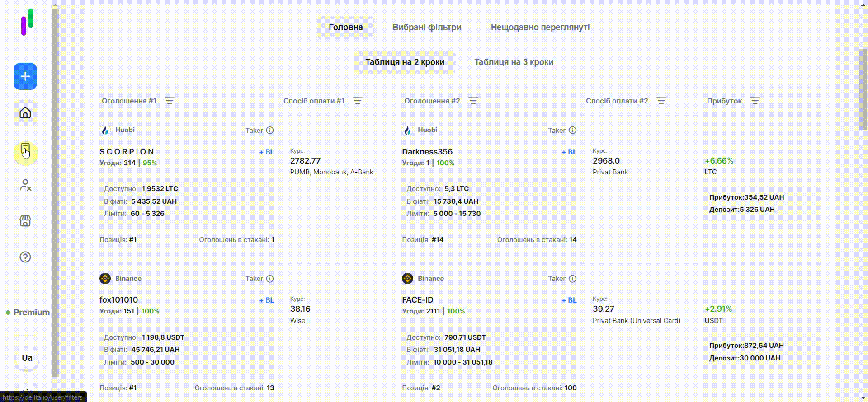The image size is (868, 402).
Task: Switch to Нещодавно переглянуті tab
Action: (540, 28)
